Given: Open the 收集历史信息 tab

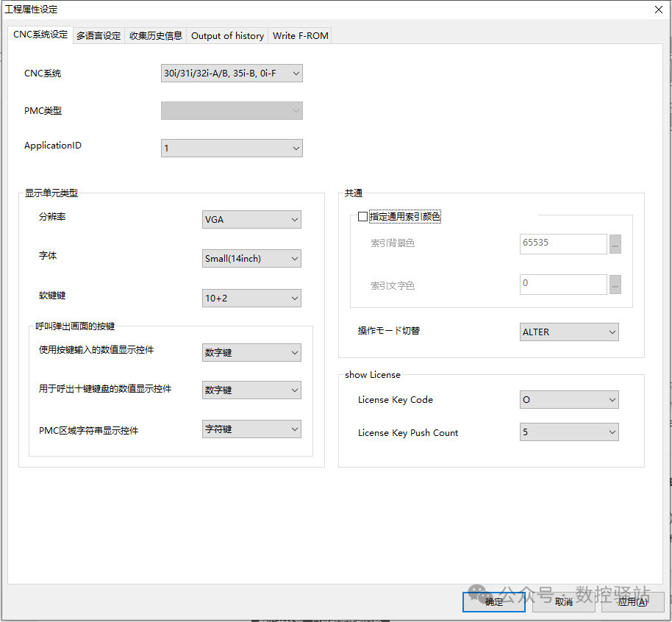Looking at the screenshot, I should tap(155, 35).
